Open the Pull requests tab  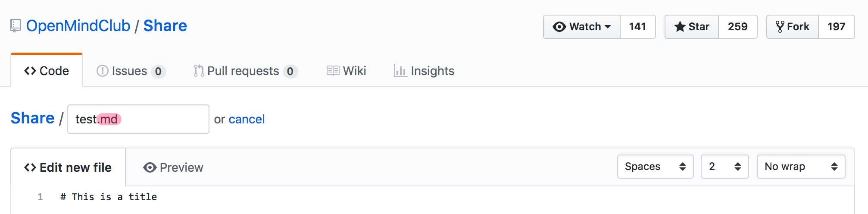coord(245,71)
